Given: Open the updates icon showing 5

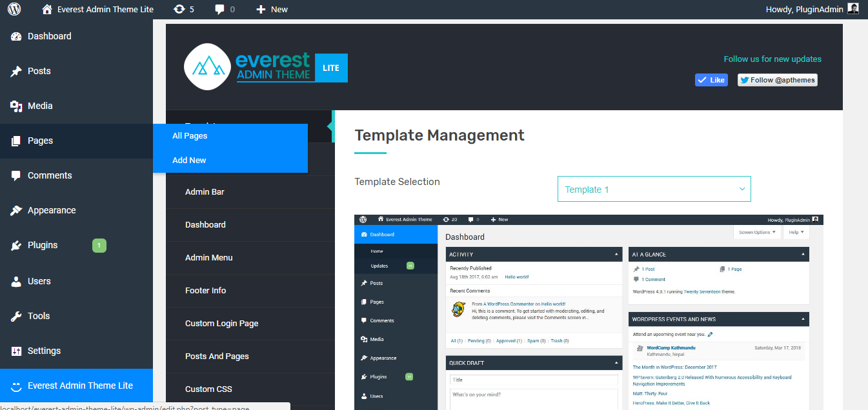Looking at the screenshot, I should coord(184,9).
